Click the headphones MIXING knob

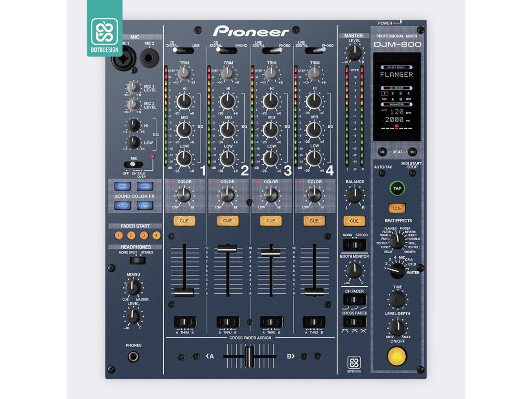[x=133, y=287]
